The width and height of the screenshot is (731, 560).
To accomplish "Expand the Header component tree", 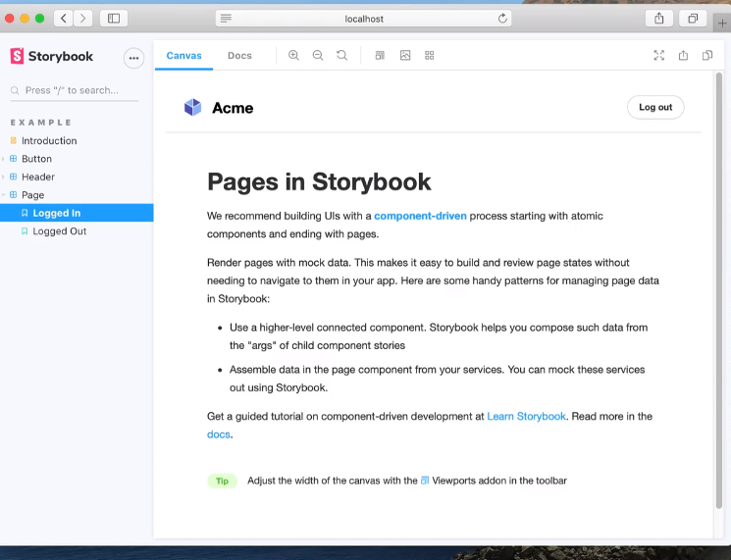I will click(x=3, y=178).
